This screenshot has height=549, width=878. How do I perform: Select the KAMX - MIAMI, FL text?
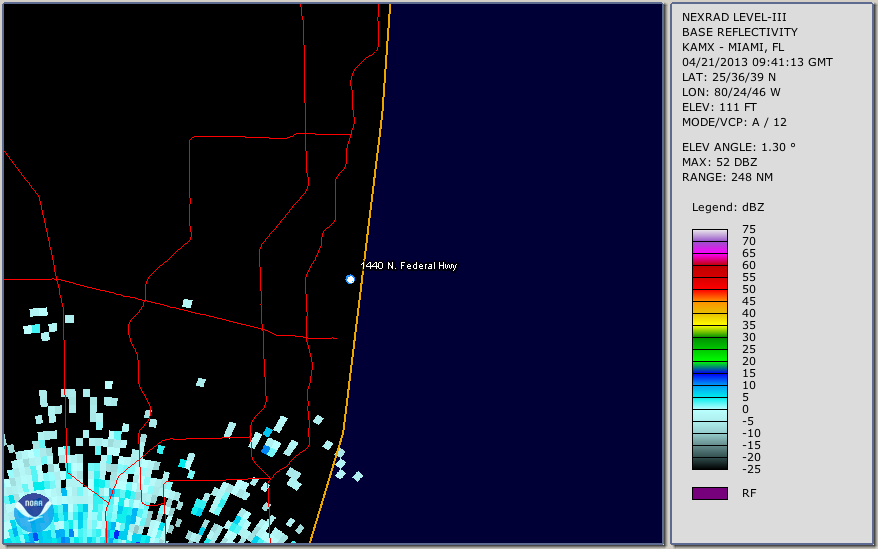tap(733, 47)
